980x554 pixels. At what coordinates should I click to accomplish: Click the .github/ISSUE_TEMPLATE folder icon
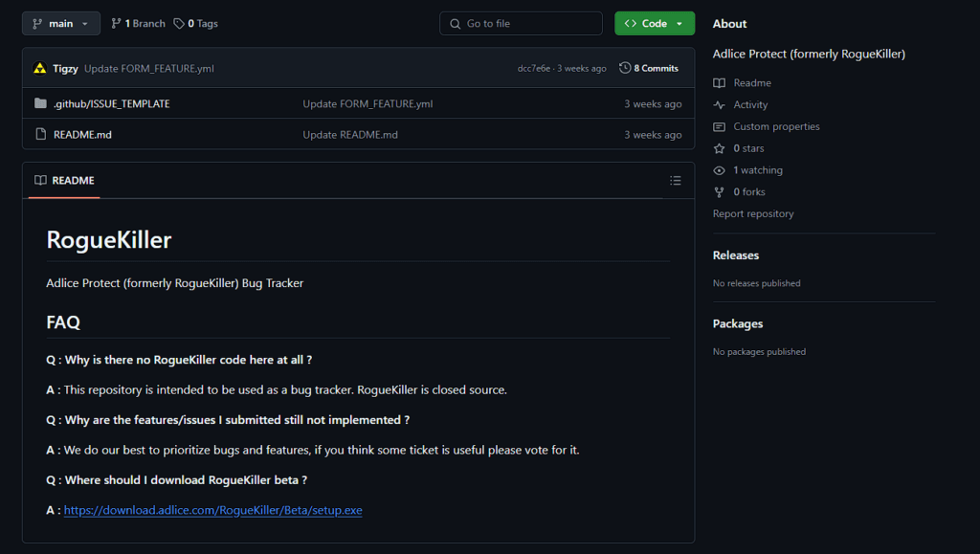(40, 103)
